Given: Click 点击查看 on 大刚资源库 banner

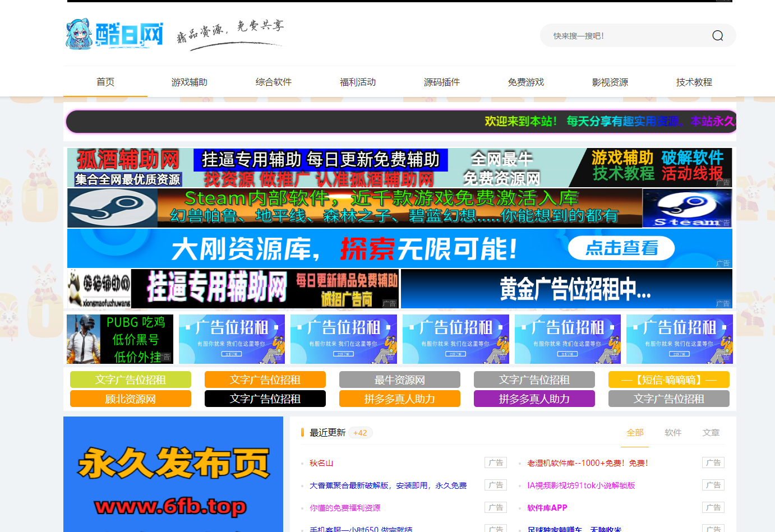Looking at the screenshot, I should [x=621, y=248].
